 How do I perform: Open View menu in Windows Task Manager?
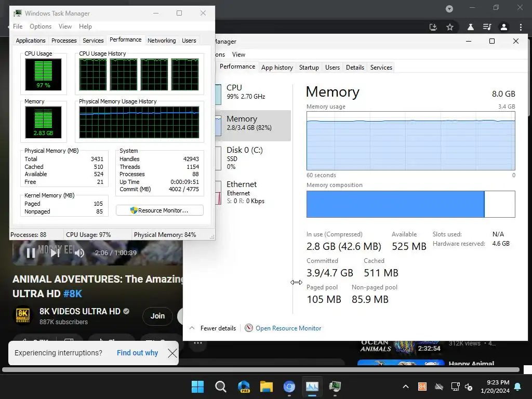[65, 26]
